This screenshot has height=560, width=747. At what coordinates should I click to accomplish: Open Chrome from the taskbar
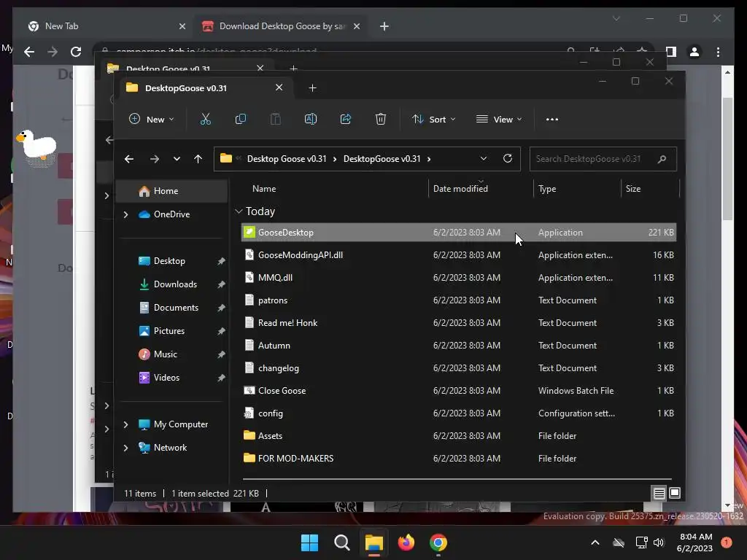click(438, 542)
